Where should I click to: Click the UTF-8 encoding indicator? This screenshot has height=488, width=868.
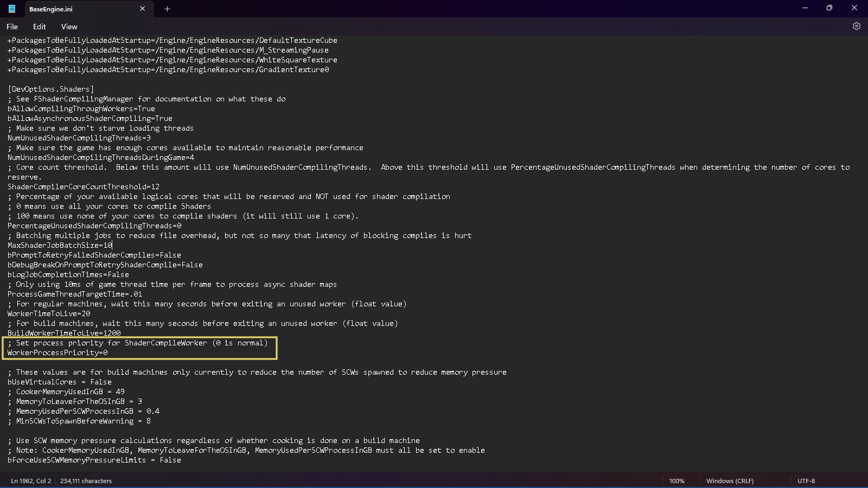pos(806,481)
